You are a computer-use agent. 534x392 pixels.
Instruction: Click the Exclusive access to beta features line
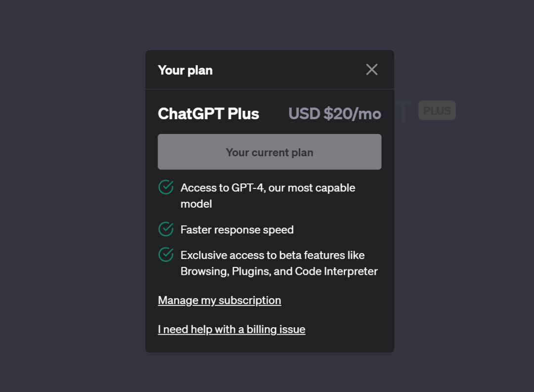[x=272, y=255]
